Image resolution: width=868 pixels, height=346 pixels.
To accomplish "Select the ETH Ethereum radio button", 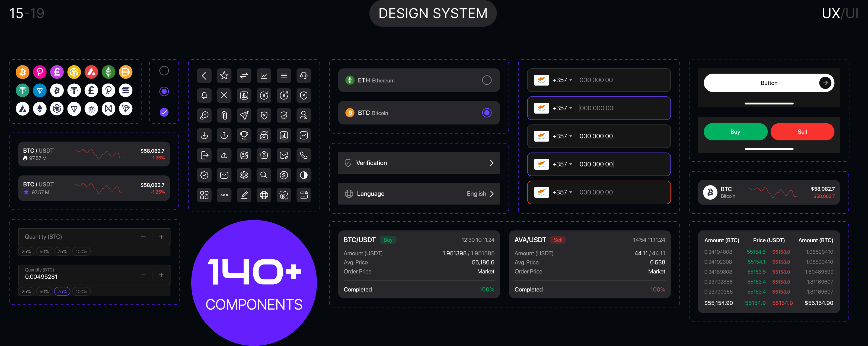I will [x=486, y=80].
